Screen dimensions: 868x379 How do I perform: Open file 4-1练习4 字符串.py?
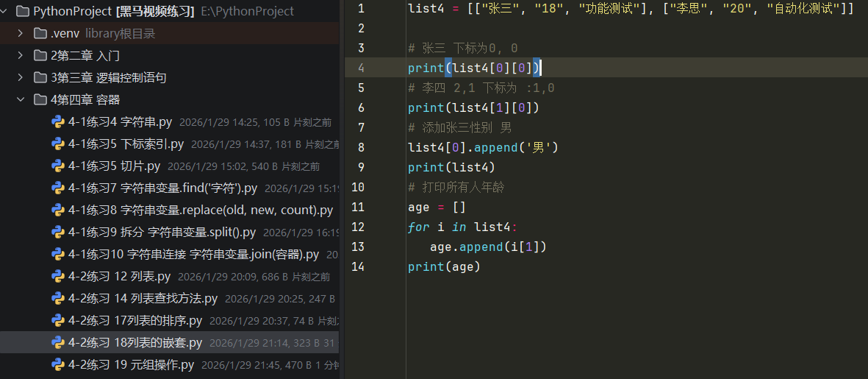tap(120, 122)
